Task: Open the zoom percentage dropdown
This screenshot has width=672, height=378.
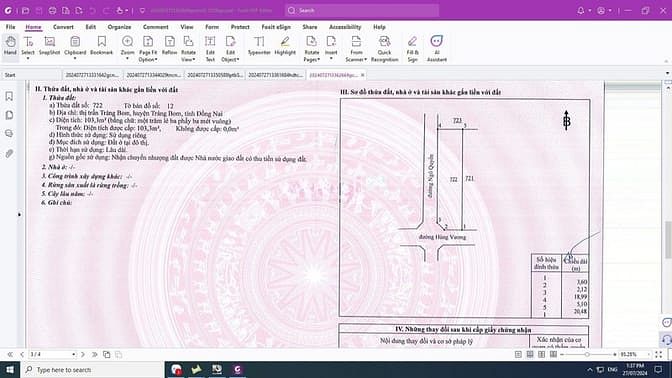Action: pos(648,354)
